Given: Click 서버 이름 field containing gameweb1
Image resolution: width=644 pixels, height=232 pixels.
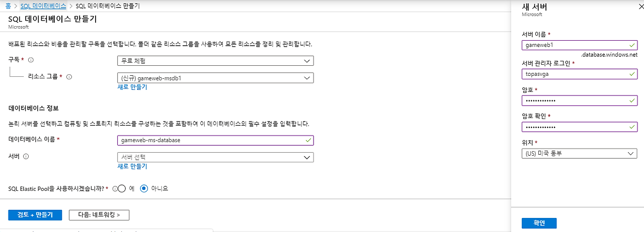Looking at the screenshot, I should click(x=580, y=45).
